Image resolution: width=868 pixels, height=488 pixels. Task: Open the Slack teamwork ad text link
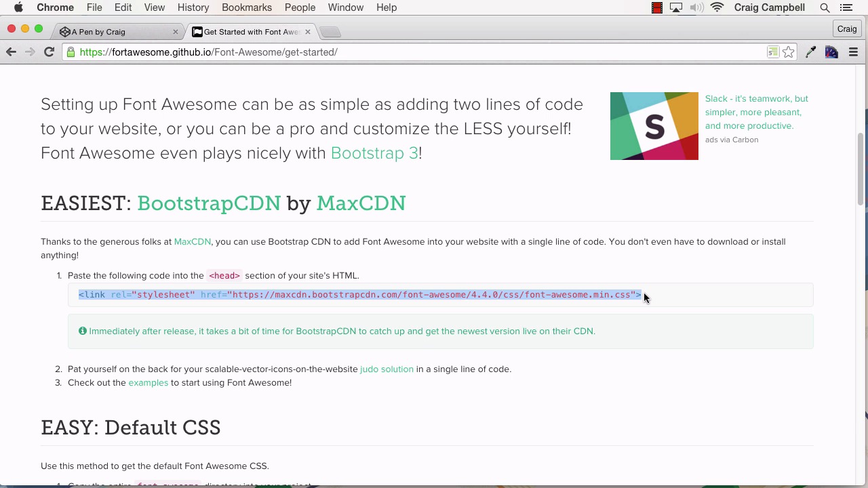757,113
